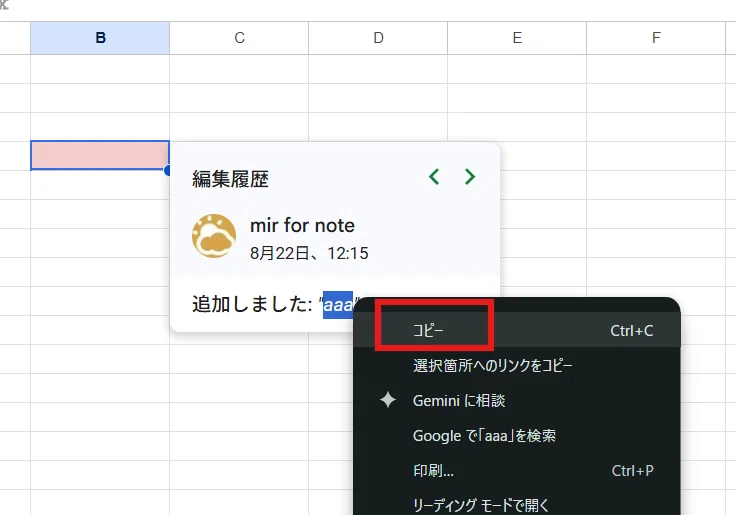Viewport: 736px width, 515px height.
Task: Click the 編集履歴 heading
Action: point(230,179)
